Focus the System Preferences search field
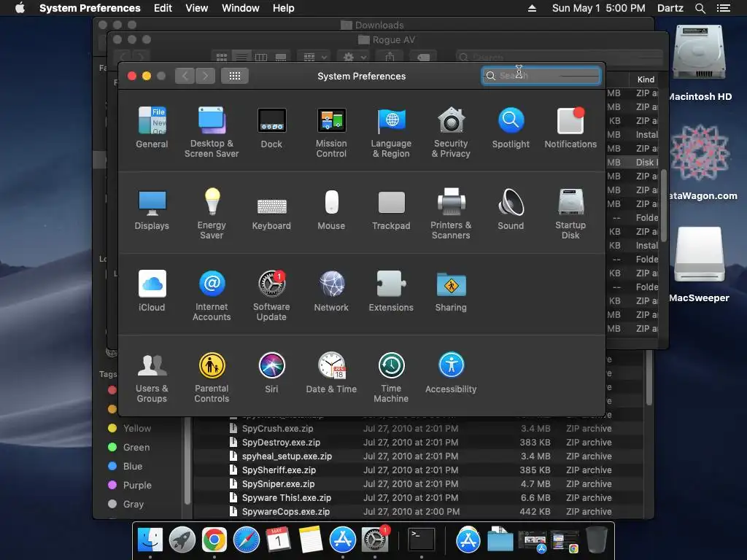The width and height of the screenshot is (747, 560). 541,76
